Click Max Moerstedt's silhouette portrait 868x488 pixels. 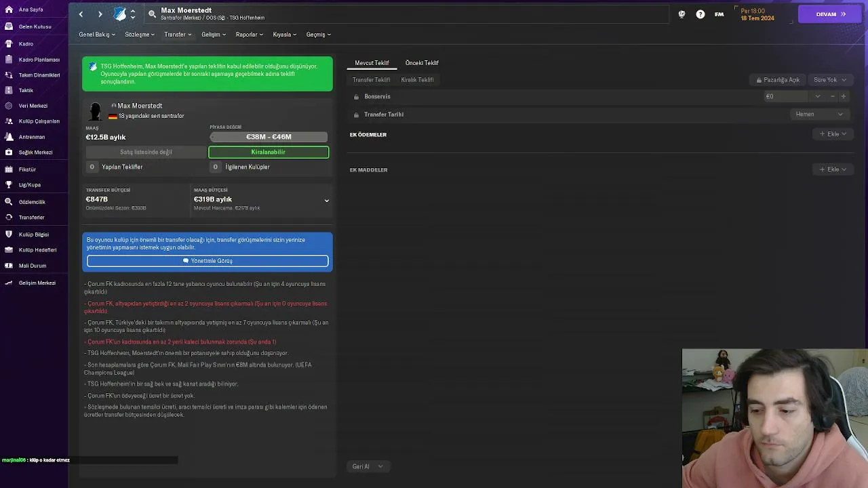tap(96, 111)
